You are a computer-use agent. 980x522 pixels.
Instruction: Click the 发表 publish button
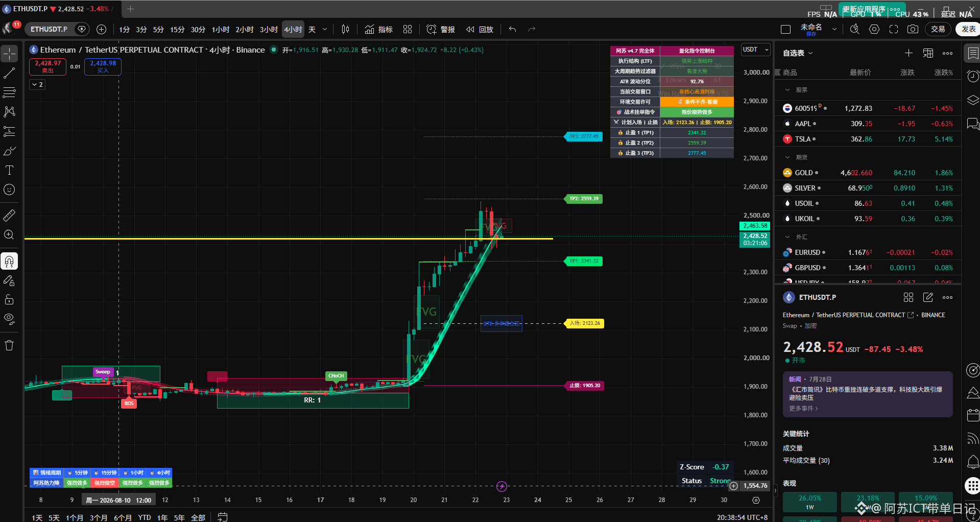968,29
